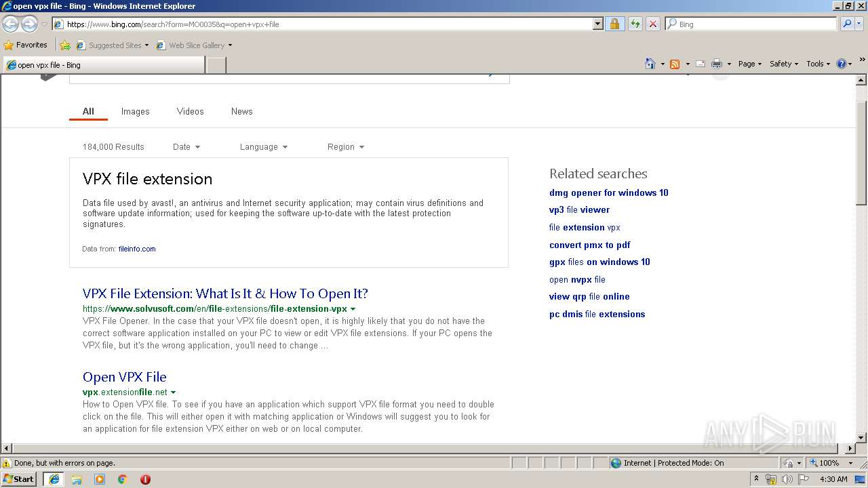
Task: Refresh the page with the green arrows
Action: click(635, 24)
